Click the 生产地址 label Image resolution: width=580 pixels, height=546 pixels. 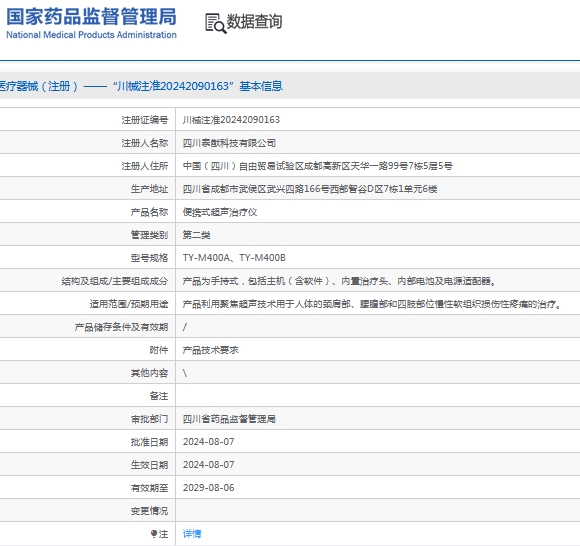click(x=149, y=189)
